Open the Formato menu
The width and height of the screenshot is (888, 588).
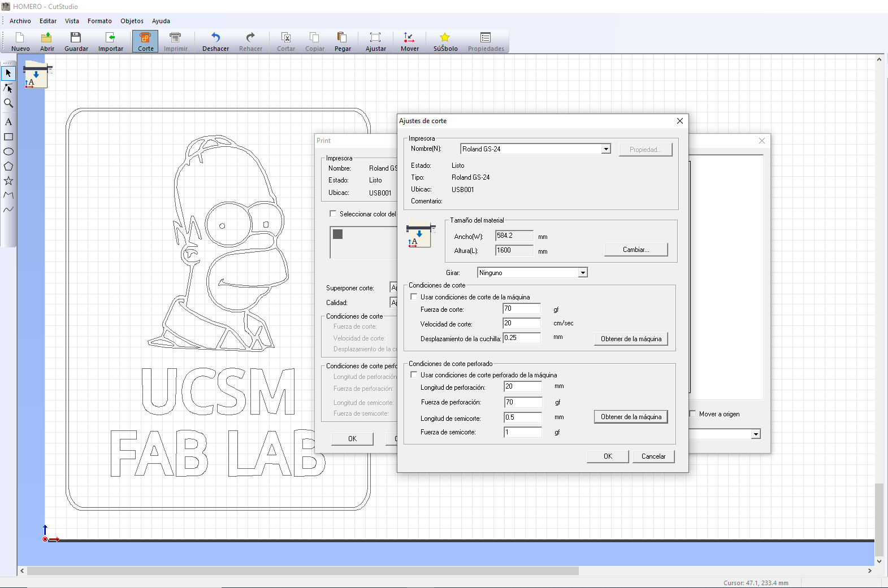coord(99,21)
